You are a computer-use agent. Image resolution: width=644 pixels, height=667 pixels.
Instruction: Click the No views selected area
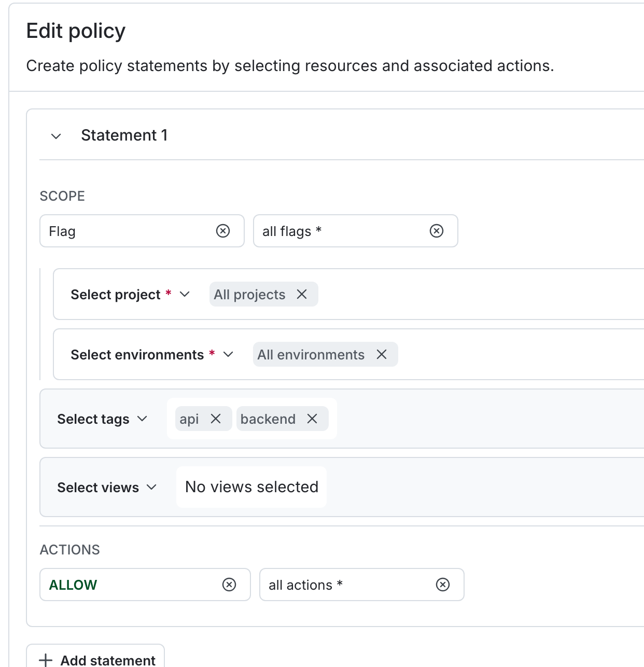[x=251, y=487]
